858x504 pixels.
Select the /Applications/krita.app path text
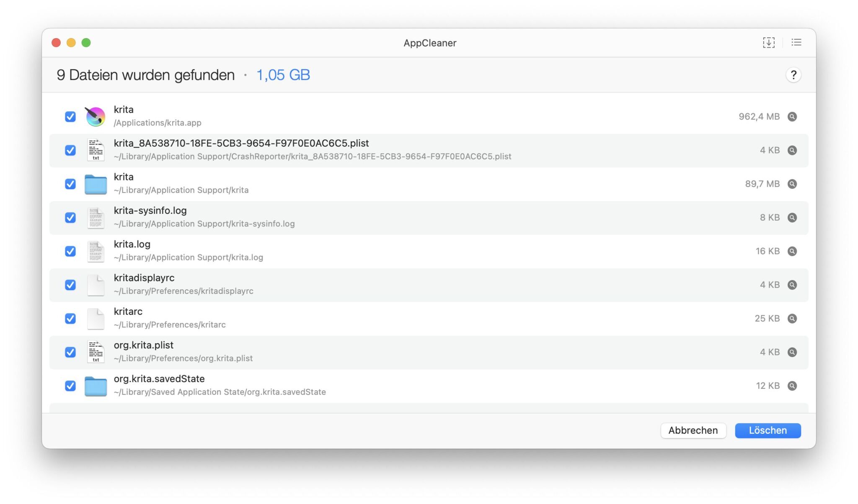click(158, 123)
